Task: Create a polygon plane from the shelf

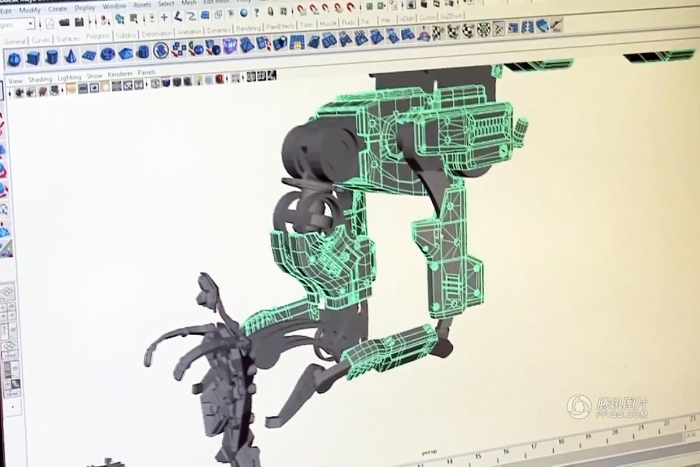Action: point(89,55)
